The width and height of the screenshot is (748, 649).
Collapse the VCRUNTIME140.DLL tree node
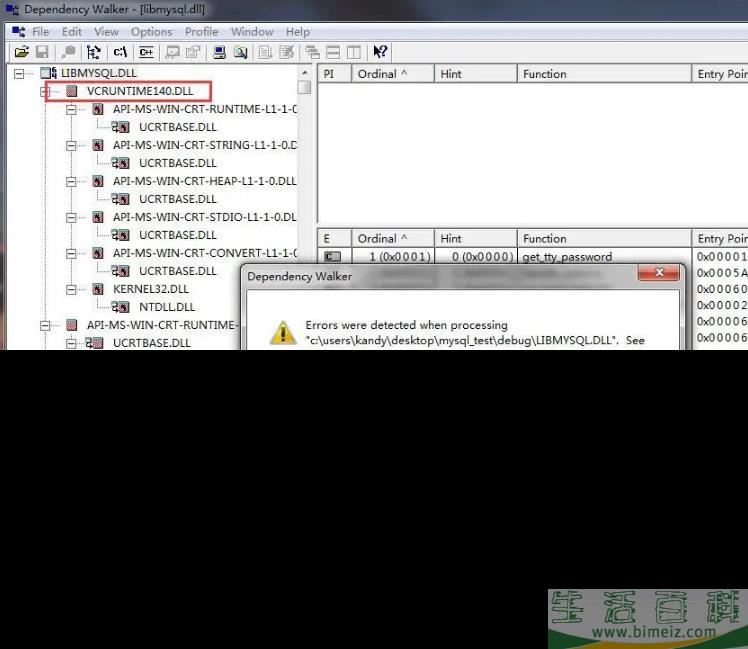pos(45,92)
